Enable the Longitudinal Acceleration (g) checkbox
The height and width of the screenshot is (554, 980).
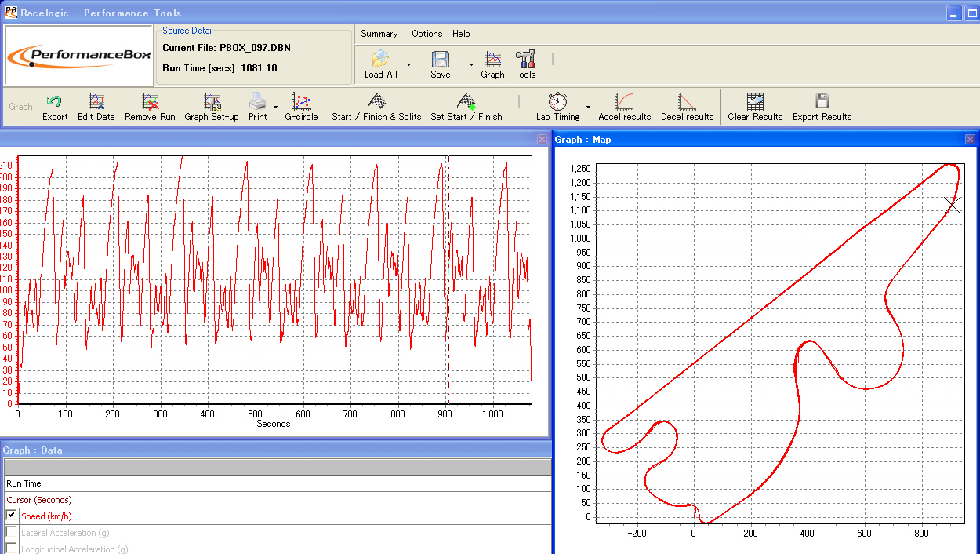coord(12,549)
